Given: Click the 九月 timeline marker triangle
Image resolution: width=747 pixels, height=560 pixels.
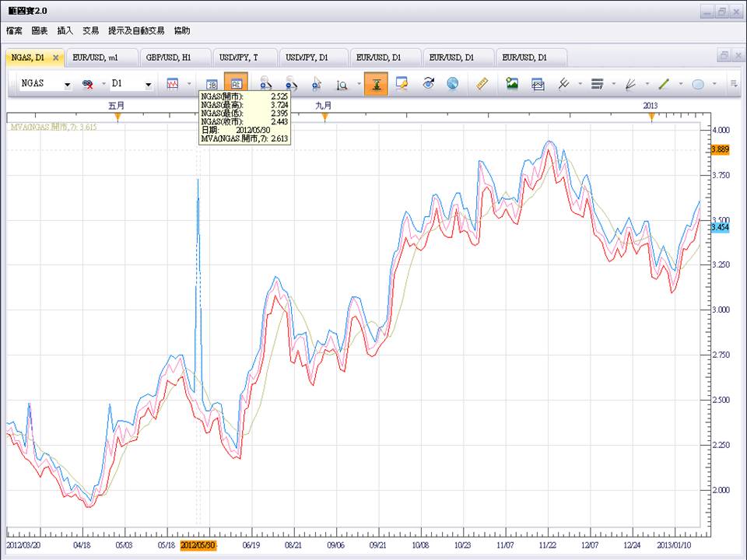Looking at the screenshot, I should tap(324, 117).
